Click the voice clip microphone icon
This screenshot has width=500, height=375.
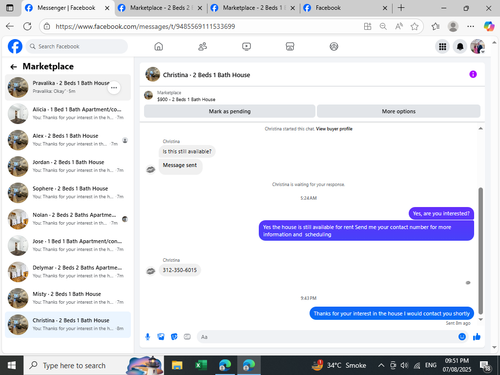tap(148, 337)
